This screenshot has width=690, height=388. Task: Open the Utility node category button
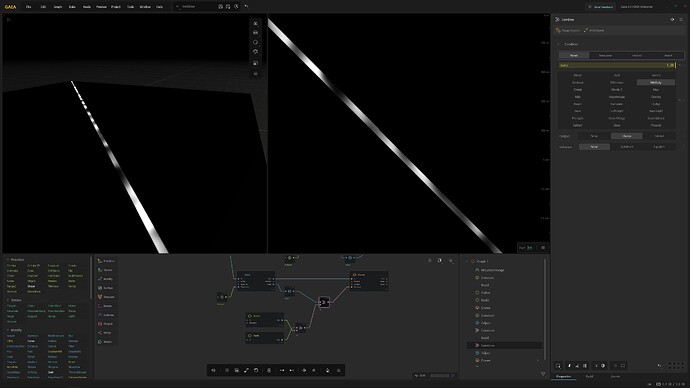point(106,333)
